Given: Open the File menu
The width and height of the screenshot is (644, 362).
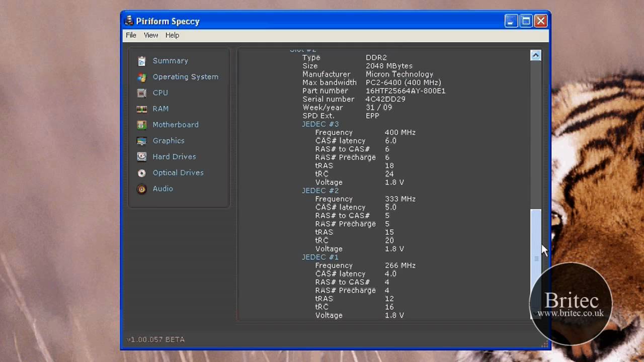Looking at the screenshot, I should 131,35.
